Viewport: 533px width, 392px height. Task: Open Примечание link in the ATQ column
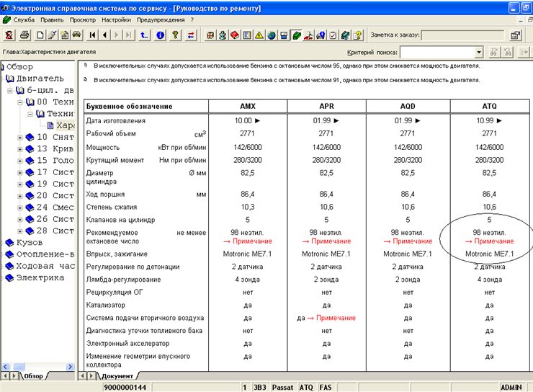[490, 241]
